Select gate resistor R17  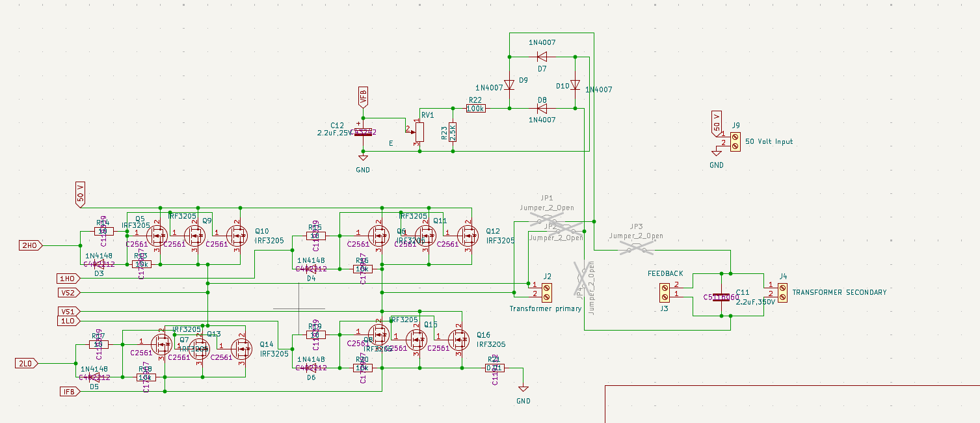click(98, 344)
